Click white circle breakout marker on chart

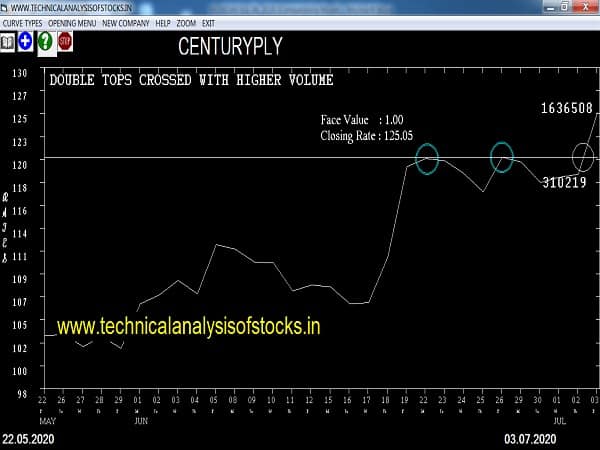coord(583,156)
